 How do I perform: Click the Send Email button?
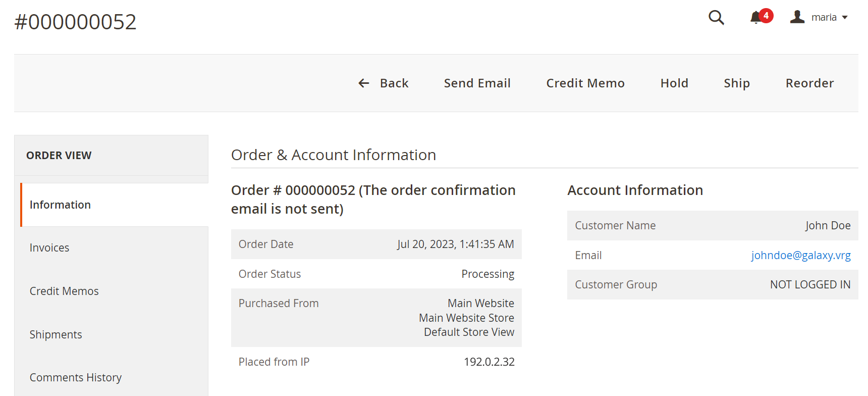[x=477, y=83]
